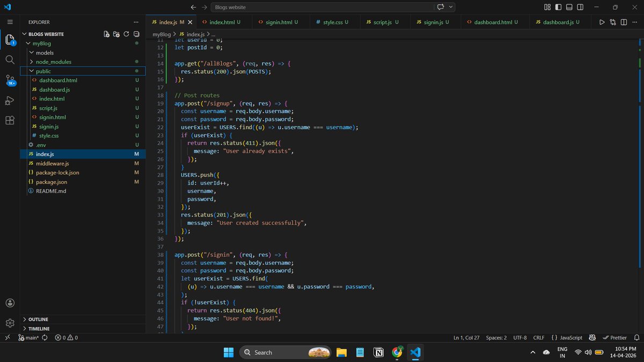Open the Run and Debug view

[x=10, y=100]
